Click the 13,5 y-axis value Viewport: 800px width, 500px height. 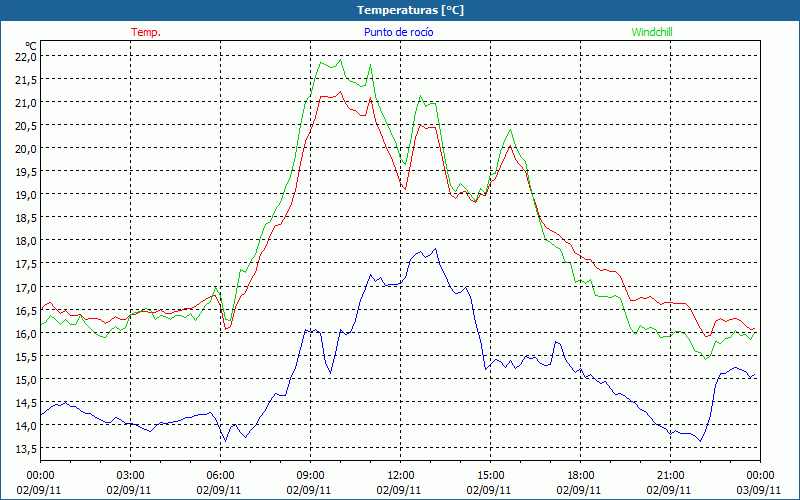[x=26, y=448]
